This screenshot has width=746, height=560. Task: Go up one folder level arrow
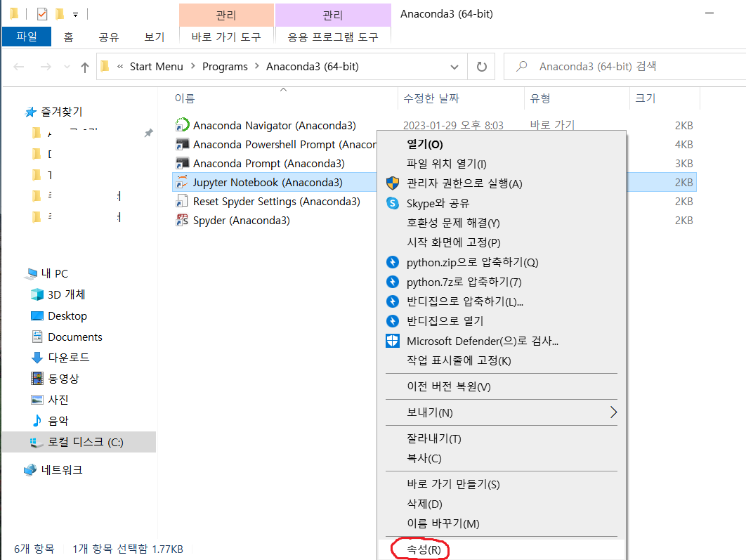point(85,67)
